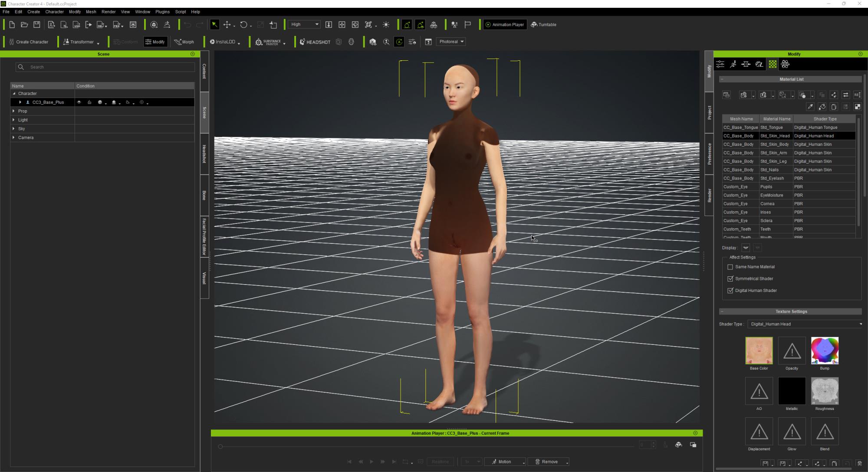The height and width of the screenshot is (472, 868).
Task: Click the sun light toolbar icon
Action: pyautogui.click(x=386, y=25)
